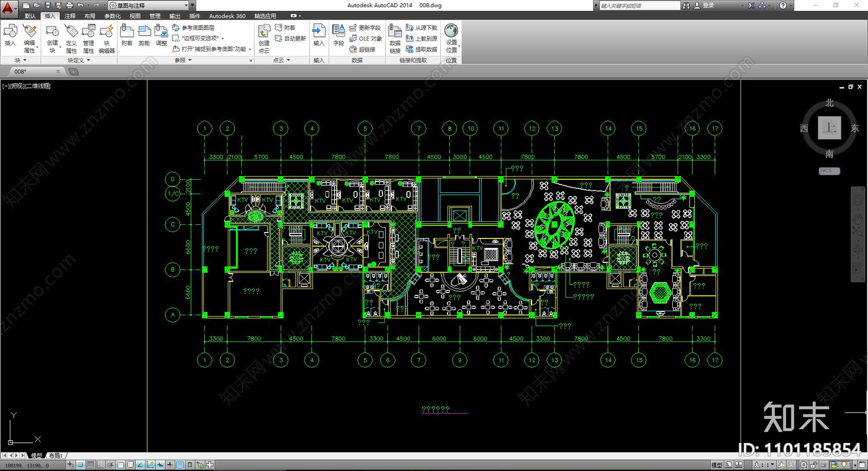Toggle Polar tracking in status bar
This screenshot has height=471, width=868.
[x=111, y=465]
